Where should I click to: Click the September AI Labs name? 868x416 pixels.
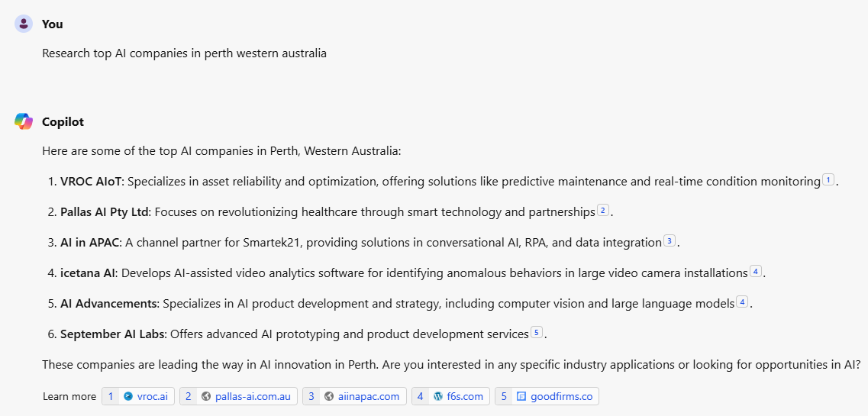tap(113, 334)
